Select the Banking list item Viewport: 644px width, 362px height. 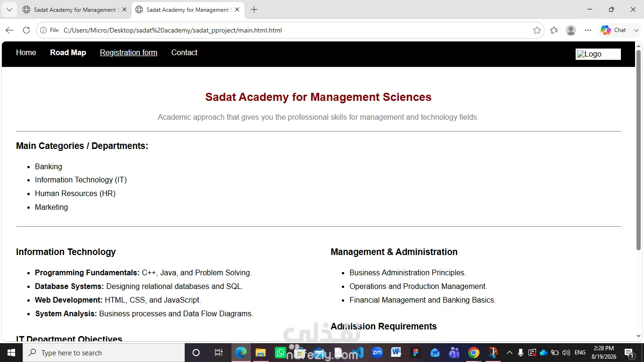(x=49, y=166)
